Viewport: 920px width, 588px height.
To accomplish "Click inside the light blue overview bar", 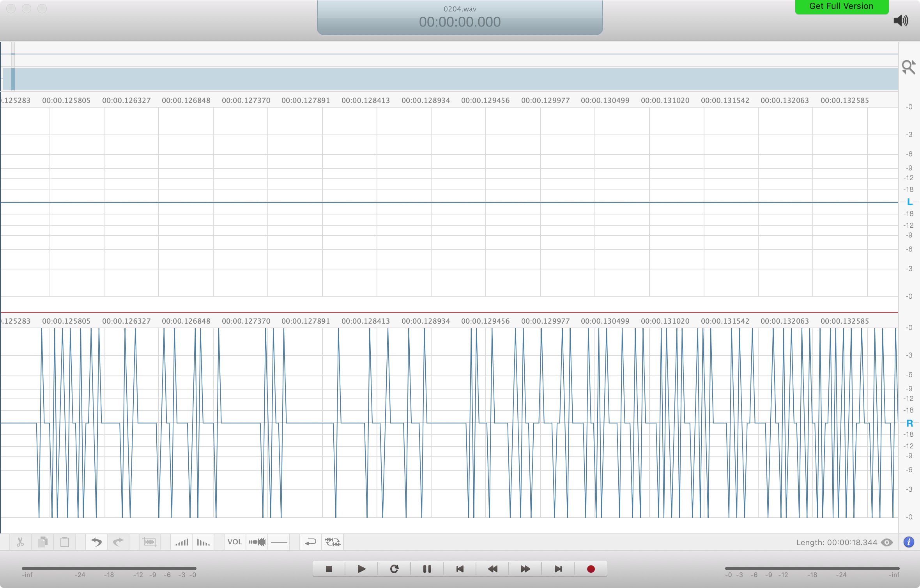I will point(451,79).
